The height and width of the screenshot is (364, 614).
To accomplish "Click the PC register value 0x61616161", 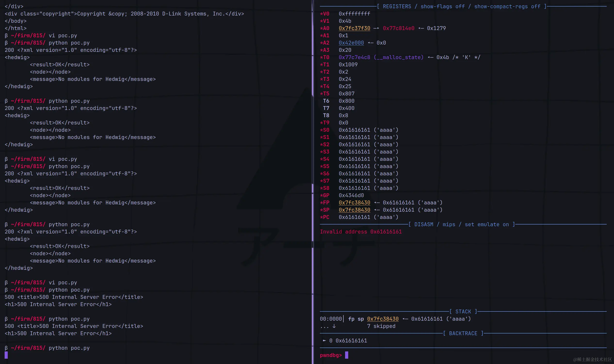I will click(x=354, y=217).
